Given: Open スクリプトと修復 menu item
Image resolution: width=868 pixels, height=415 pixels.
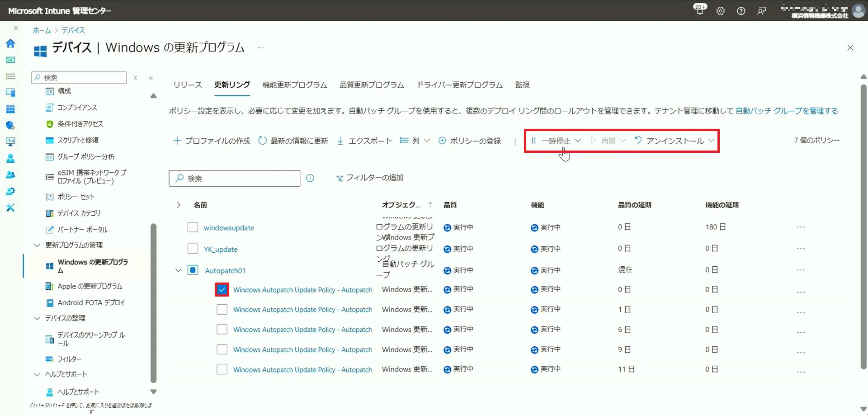Looking at the screenshot, I should click(78, 140).
